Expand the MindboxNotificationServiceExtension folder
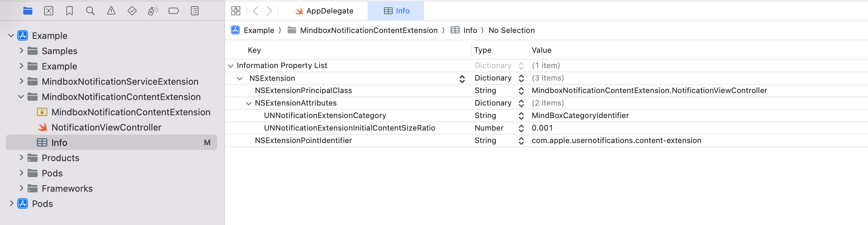The width and height of the screenshot is (868, 225). (22, 81)
